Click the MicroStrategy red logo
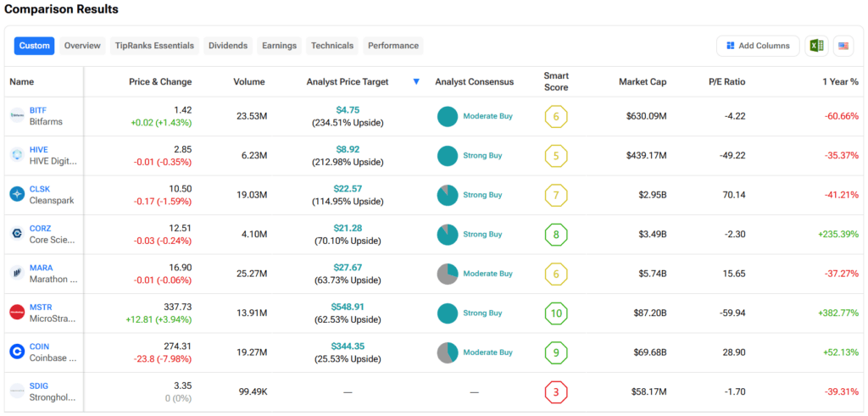The height and width of the screenshot is (416, 868). point(17,313)
